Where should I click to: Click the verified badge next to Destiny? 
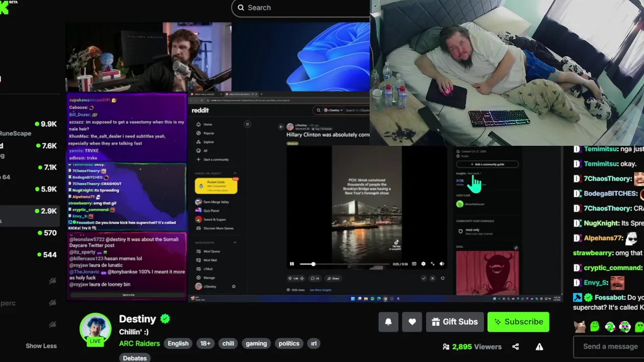click(x=165, y=319)
